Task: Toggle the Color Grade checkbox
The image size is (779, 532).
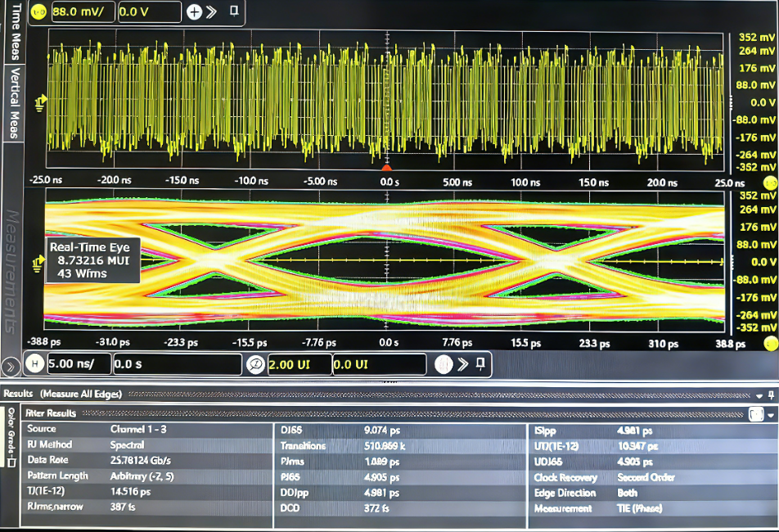Action: point(11,463)
